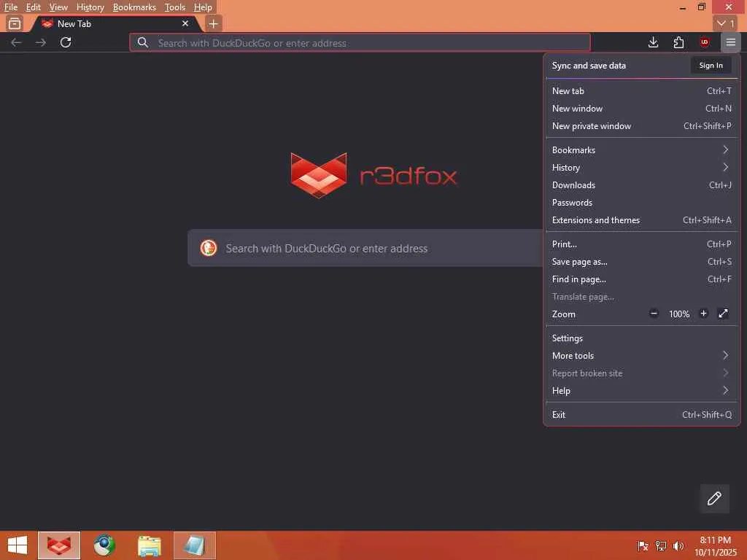Click Sync and save data label
Image resolution: width=747 pixels, height=560 pixels.
pyautogui.click(x=589, y=66)
